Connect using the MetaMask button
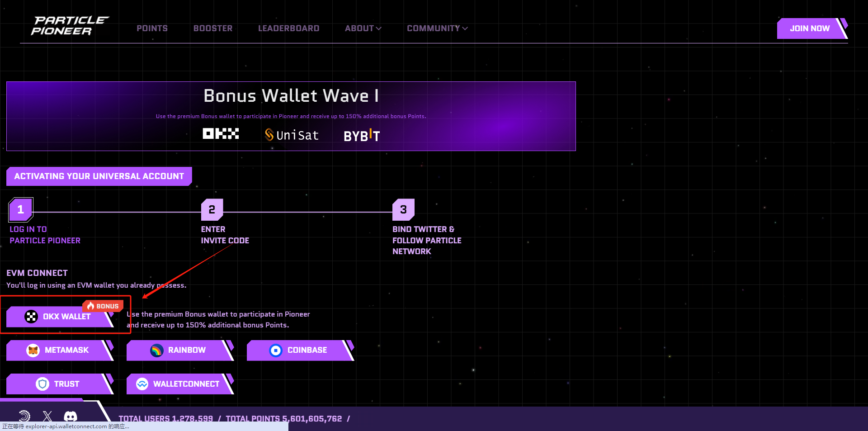This screenshot has height=431, width=868. tap(60, 350)
